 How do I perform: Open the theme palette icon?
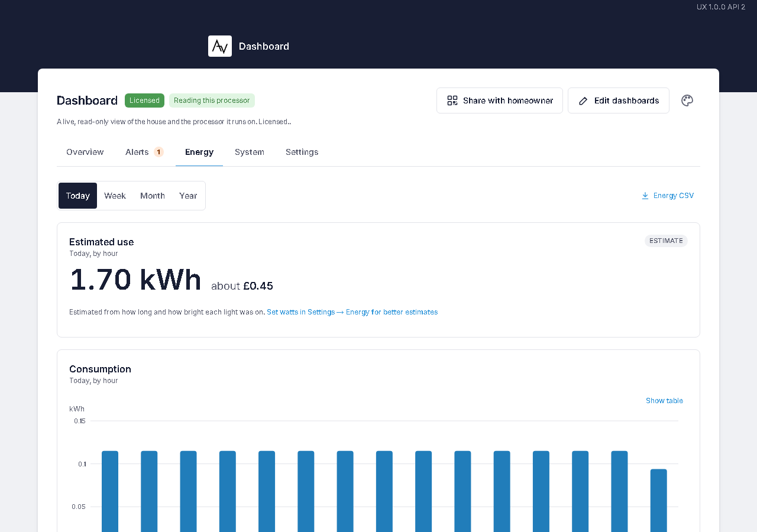(687, 100)
